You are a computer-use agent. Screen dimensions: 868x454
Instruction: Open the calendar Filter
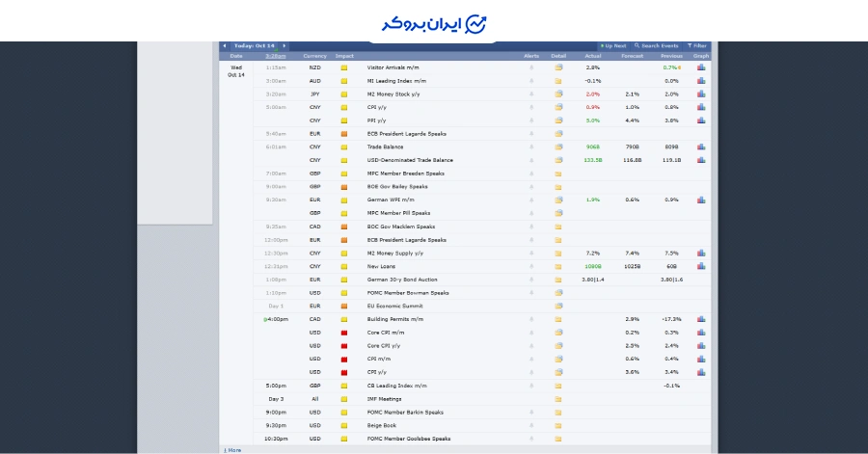[x=697, y=46]
